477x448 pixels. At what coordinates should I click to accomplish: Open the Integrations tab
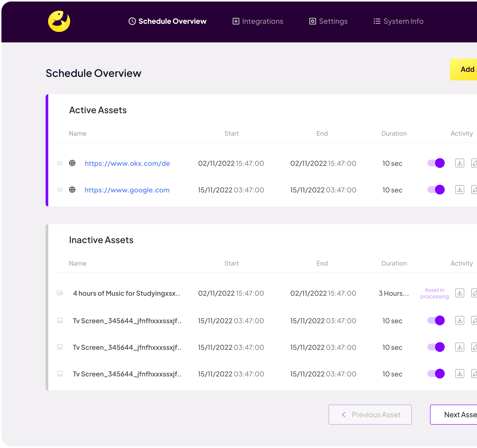tap(258, 21)
